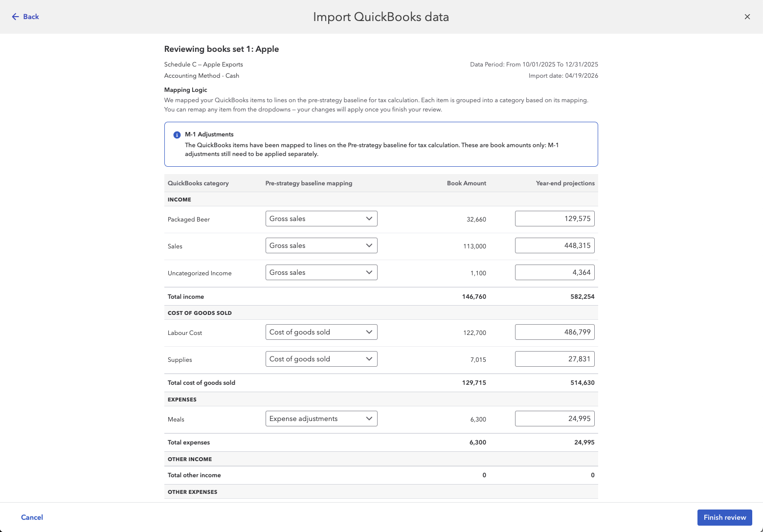The height and width of the screenshot is (532, 763).
Task: Click projection total 514,630
Action: point(583,383)
